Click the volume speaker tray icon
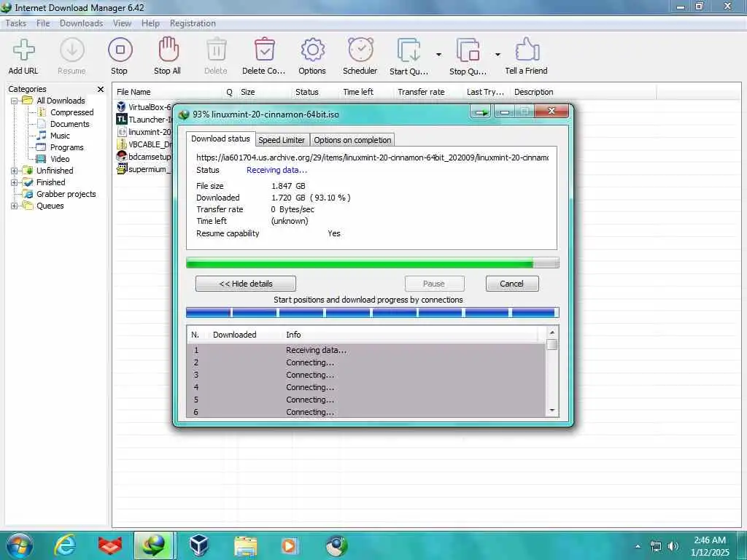Screen dimensions: 747x560 673,546
